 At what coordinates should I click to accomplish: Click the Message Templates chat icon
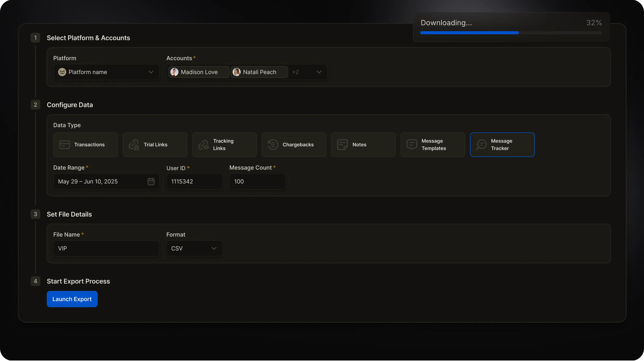pos(412,145)
